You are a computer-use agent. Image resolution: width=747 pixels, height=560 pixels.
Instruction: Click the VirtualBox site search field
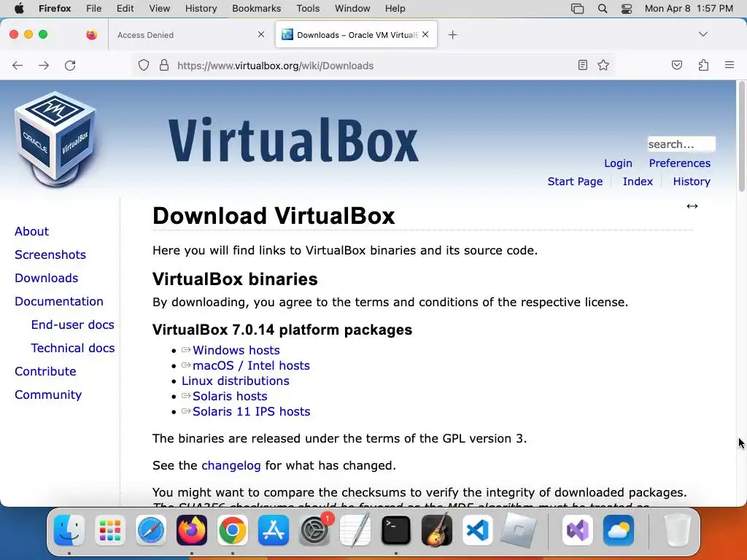(681, 144)
